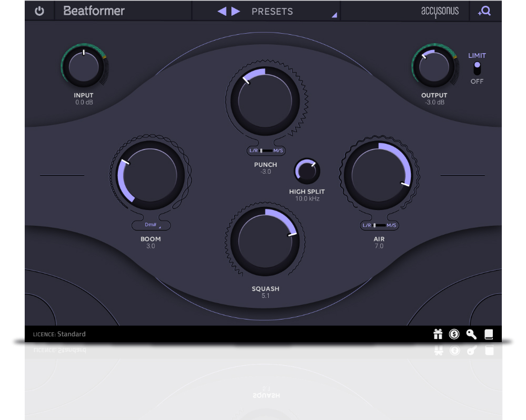Click the INPUT value 0.0 dB
The image size is (526, 420).
point(84,103)
